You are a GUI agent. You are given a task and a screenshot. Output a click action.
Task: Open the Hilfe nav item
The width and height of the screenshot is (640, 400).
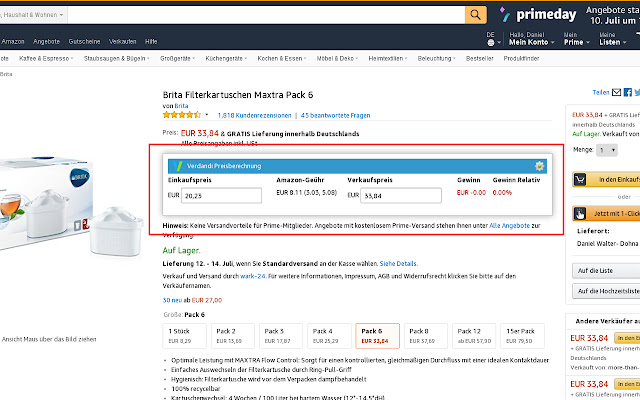(151, 42)
